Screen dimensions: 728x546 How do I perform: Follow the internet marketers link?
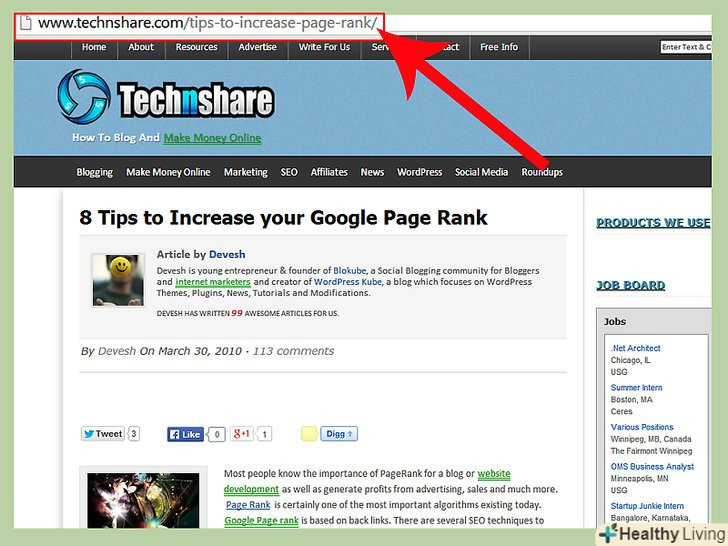coord(213,282)
